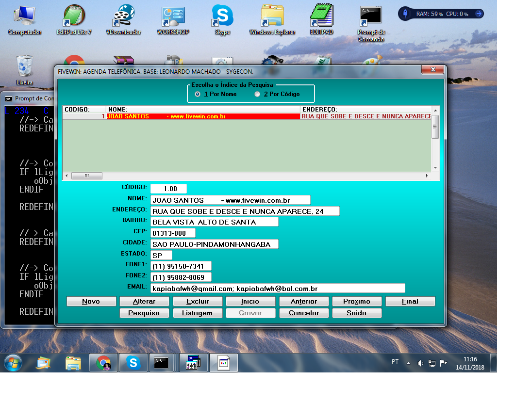Click into the EMAIL input field
The height and width of the screenshot is (419, 532).
(277, 289)
